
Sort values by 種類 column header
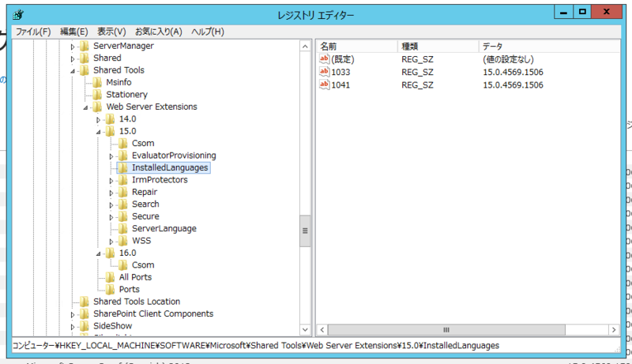pos(438,47)
